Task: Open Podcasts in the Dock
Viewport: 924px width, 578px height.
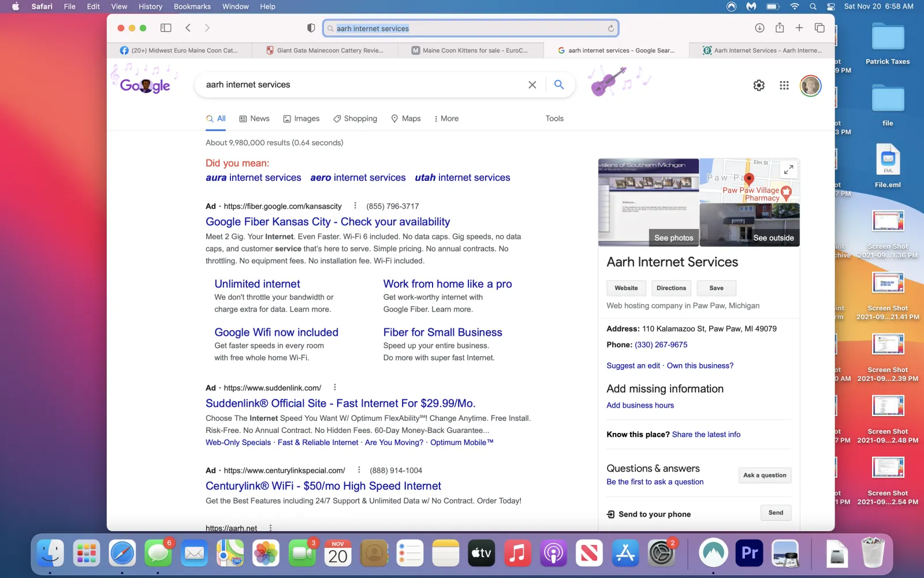Action: point(553,553)
